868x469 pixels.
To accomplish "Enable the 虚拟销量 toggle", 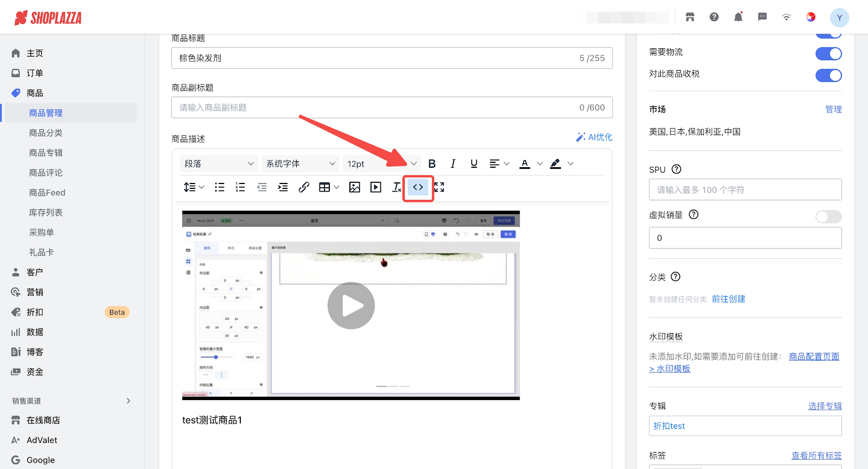I will click(x=828, y=217).
